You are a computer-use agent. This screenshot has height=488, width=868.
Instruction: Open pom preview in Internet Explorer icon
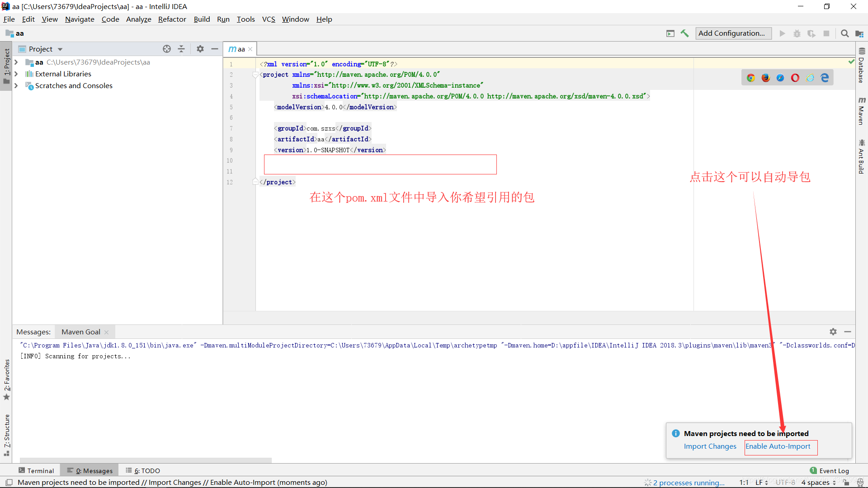click(x=810, y=78)
